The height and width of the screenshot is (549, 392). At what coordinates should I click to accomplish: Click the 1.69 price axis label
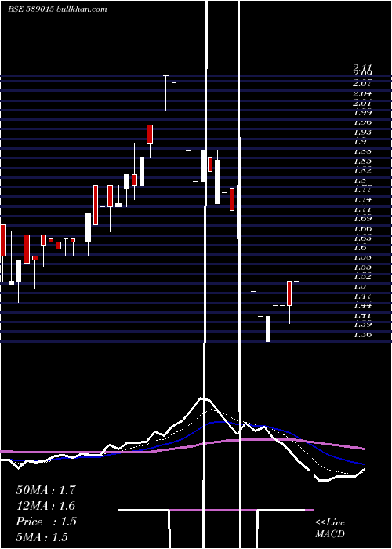pos(362,219)
